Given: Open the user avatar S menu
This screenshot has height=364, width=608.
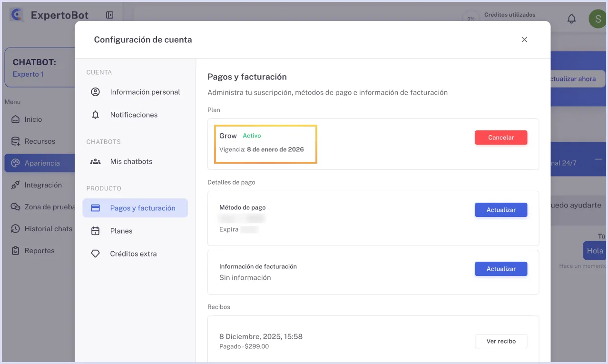Looking at the screenshot, I should pos(598,19).
